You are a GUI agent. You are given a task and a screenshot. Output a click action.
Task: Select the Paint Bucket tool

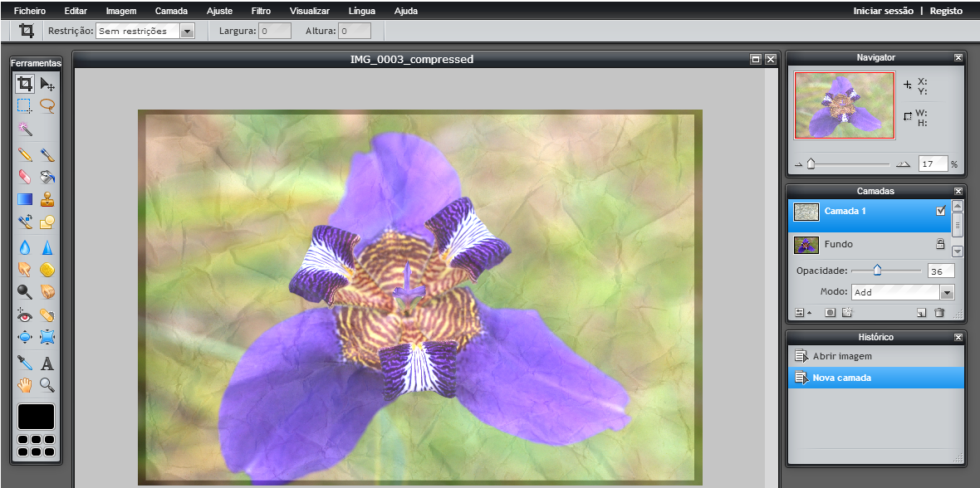(x=47, y=177)
